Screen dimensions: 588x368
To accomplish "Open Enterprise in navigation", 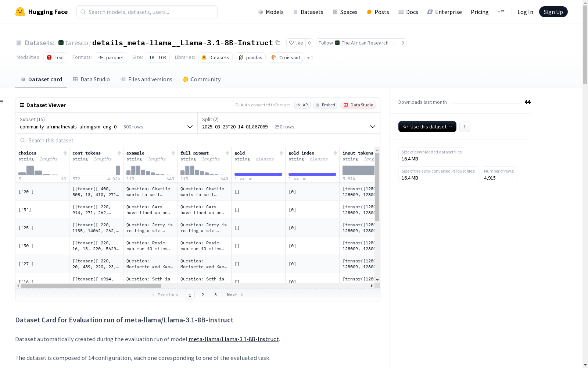I will coord(444,12).
